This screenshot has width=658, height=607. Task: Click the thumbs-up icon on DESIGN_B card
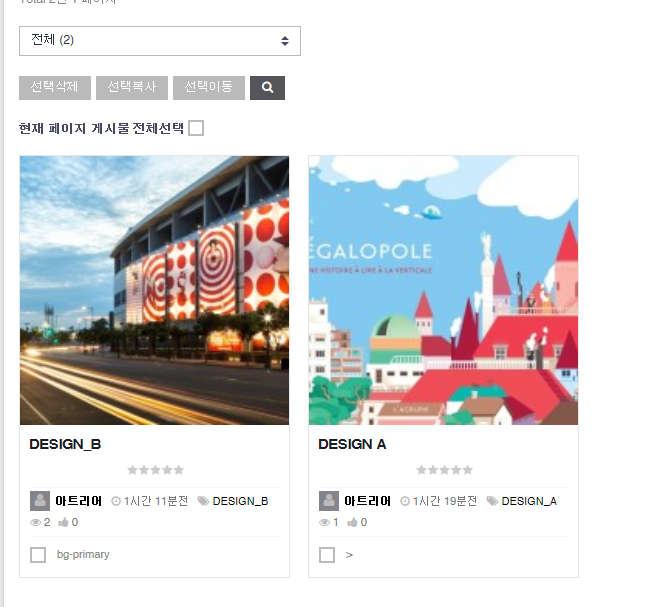coord(63,522)
